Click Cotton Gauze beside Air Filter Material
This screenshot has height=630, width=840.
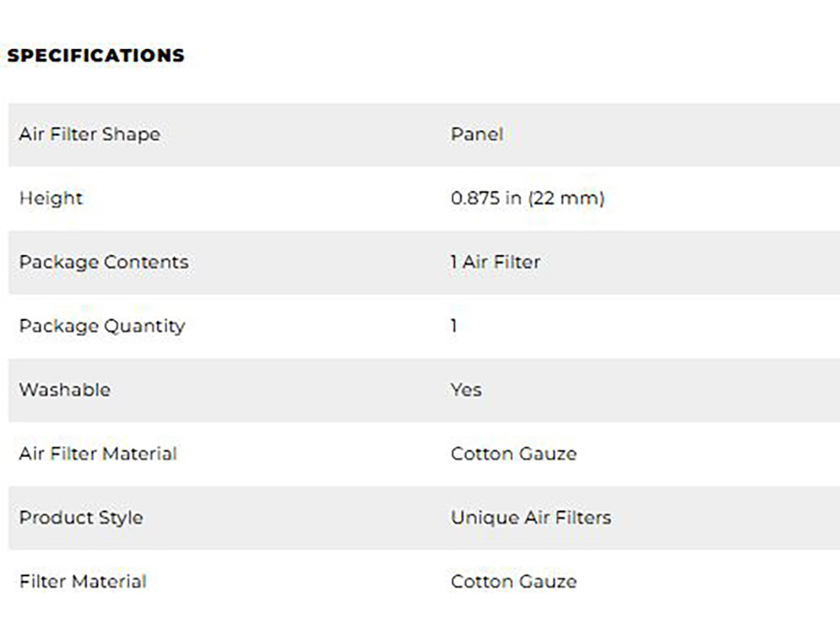point(513,454)
